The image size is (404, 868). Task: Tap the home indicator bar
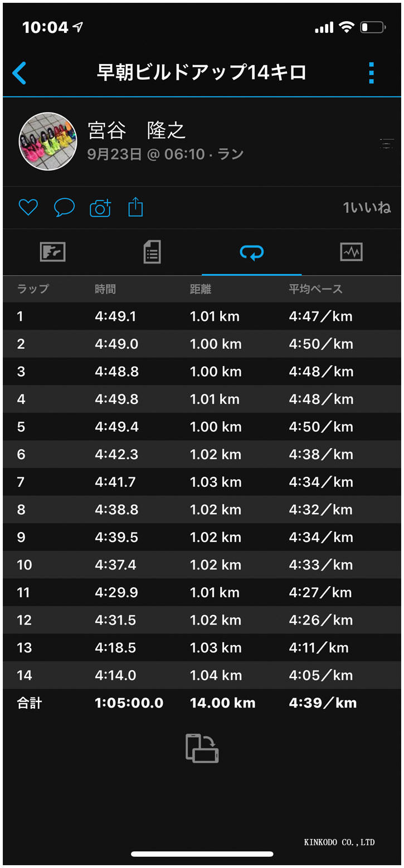(202, 854)
